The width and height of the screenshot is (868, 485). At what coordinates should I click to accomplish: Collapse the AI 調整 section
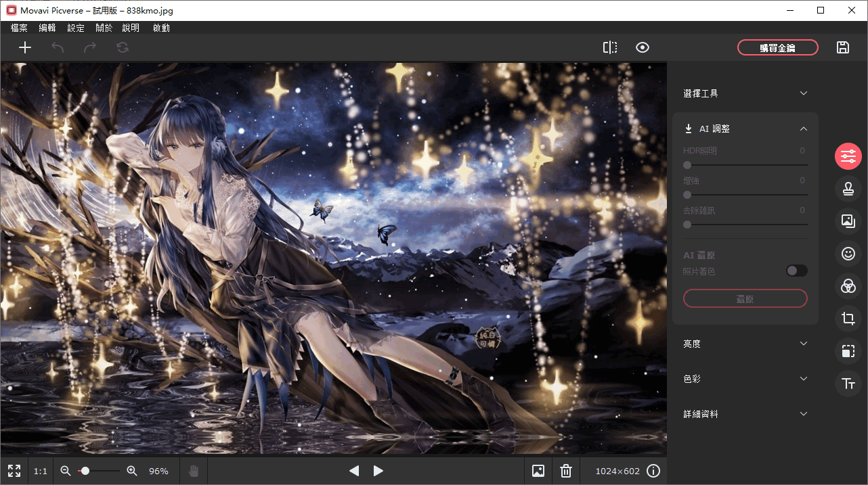click(x=804, y=129)
